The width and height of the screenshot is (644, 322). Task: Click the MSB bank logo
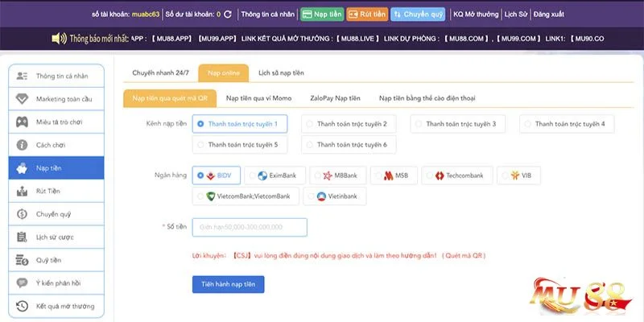(389, 175)
